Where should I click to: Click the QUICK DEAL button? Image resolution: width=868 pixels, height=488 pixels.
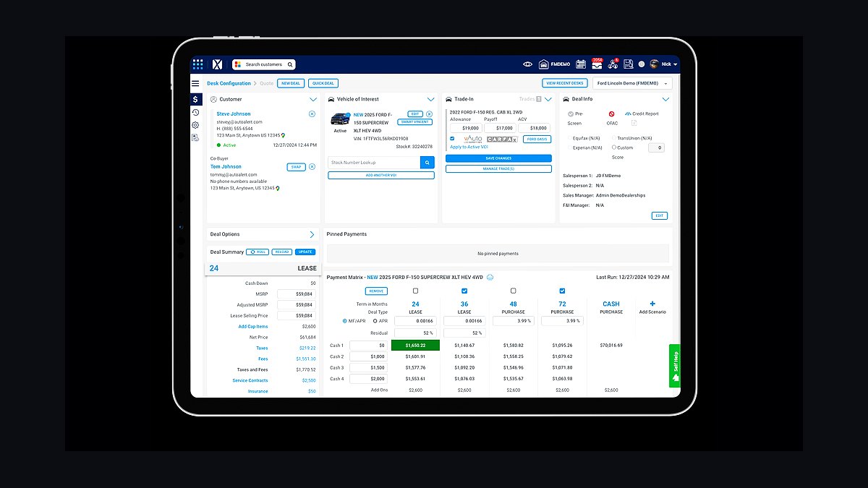click(323, 83)
